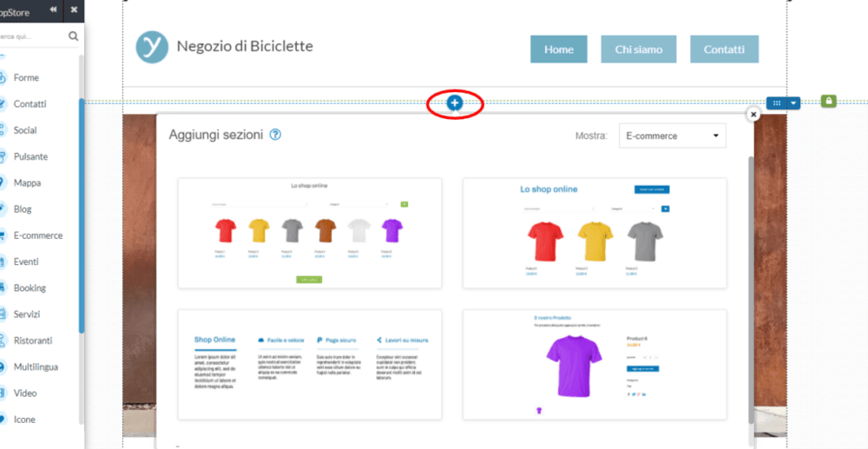Open Multilingua in the sidebar
The width and height of the screenshot is (868, 449).
36,367
